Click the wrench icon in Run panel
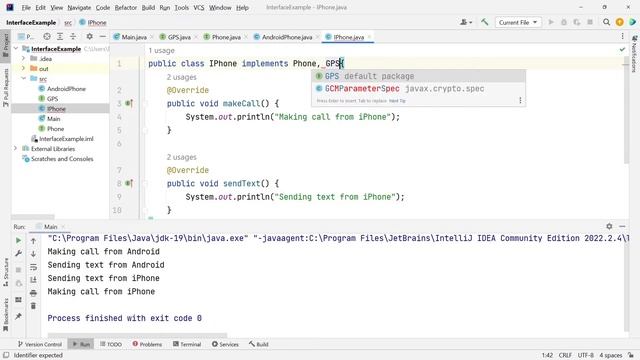 (18, 253)
